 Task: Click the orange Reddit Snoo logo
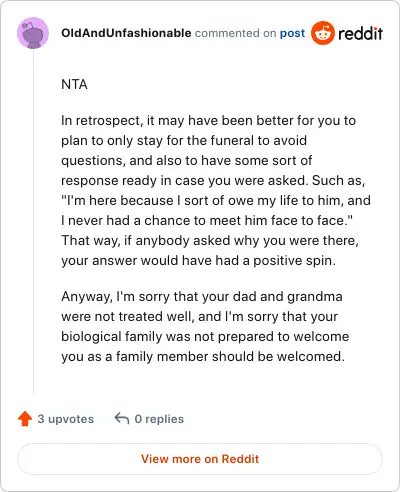click(323, 33)
